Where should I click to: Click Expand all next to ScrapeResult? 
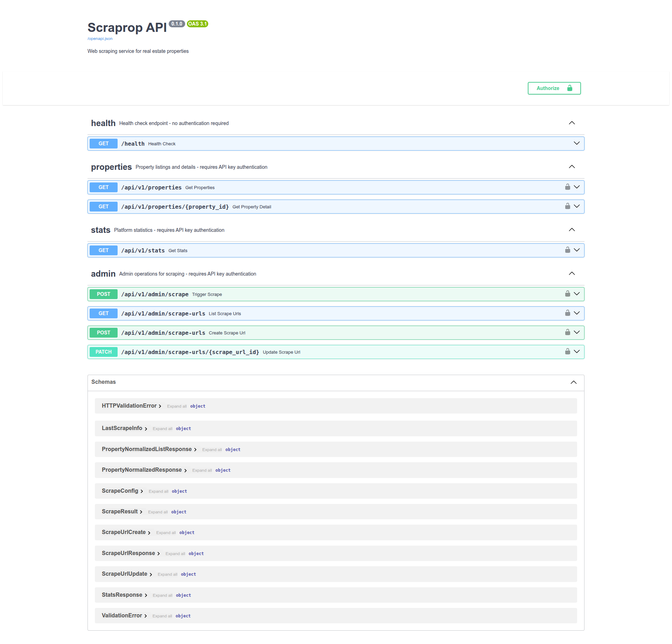coord(158,512)
